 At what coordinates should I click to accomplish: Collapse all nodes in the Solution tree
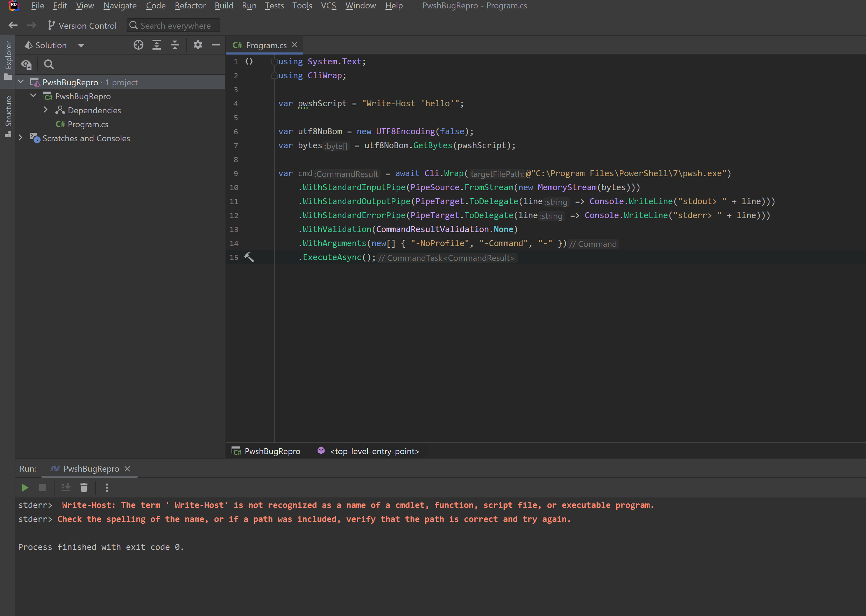(x=175, y=45)
